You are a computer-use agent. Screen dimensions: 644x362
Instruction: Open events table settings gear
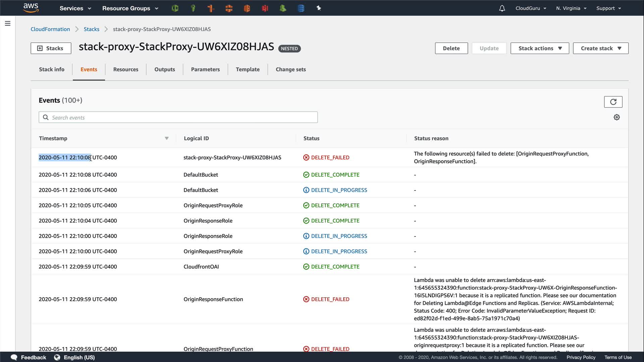pos(616,117)
